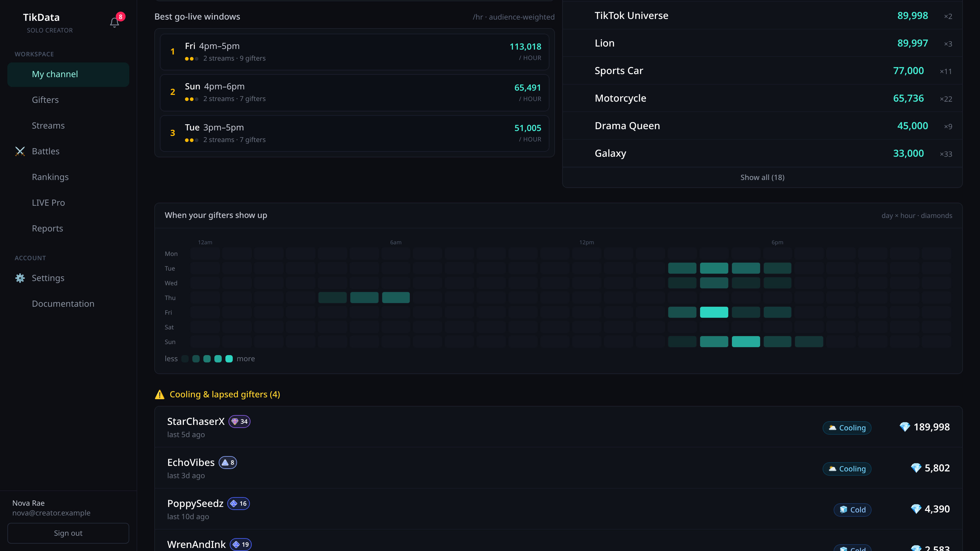Open EchoVibes gifter row
980x551 pixels.
[x=559, y=468]
